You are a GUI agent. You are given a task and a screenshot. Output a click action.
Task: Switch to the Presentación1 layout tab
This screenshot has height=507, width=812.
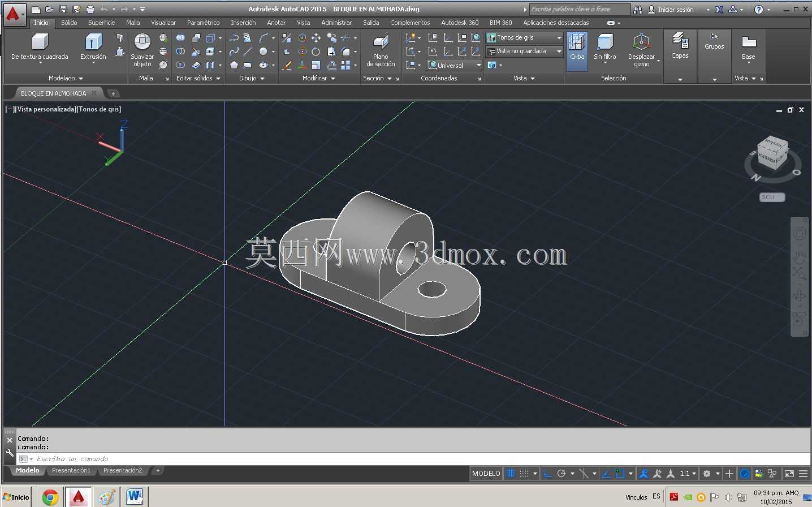(71, 471)
